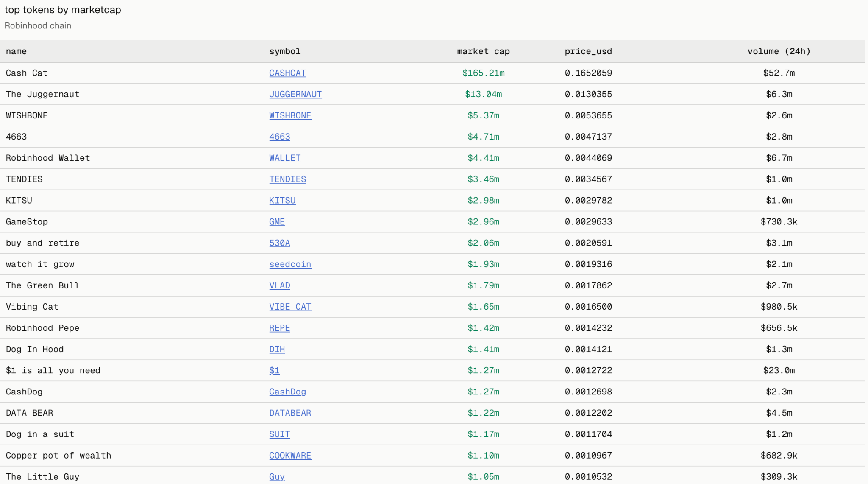Click the 0.0010967 price value
The width and height of the screenshot is (868, 484).
tap(588, 455)
